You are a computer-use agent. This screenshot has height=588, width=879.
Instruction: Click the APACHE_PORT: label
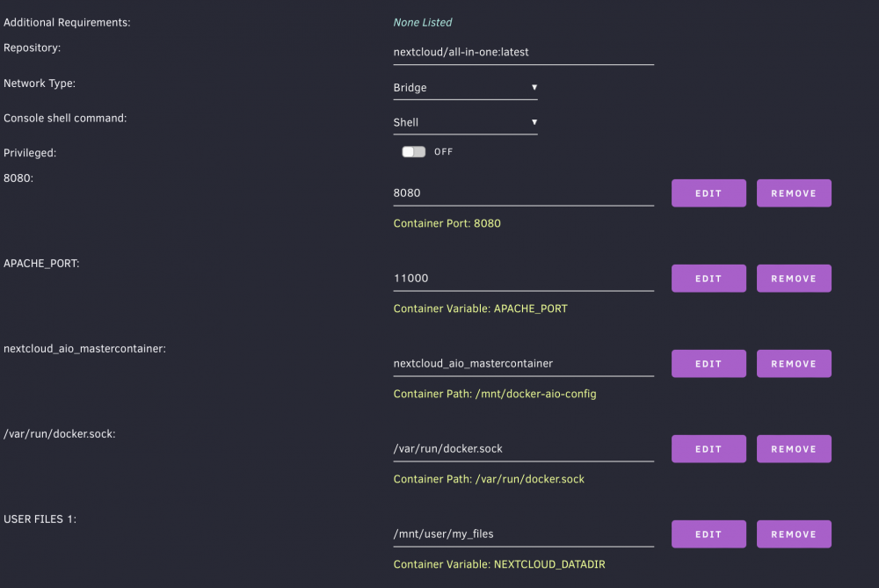pos(41,264)
